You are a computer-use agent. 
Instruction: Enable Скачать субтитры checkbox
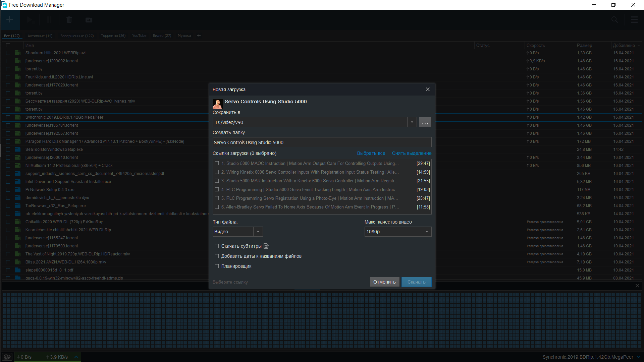point(217,246)
